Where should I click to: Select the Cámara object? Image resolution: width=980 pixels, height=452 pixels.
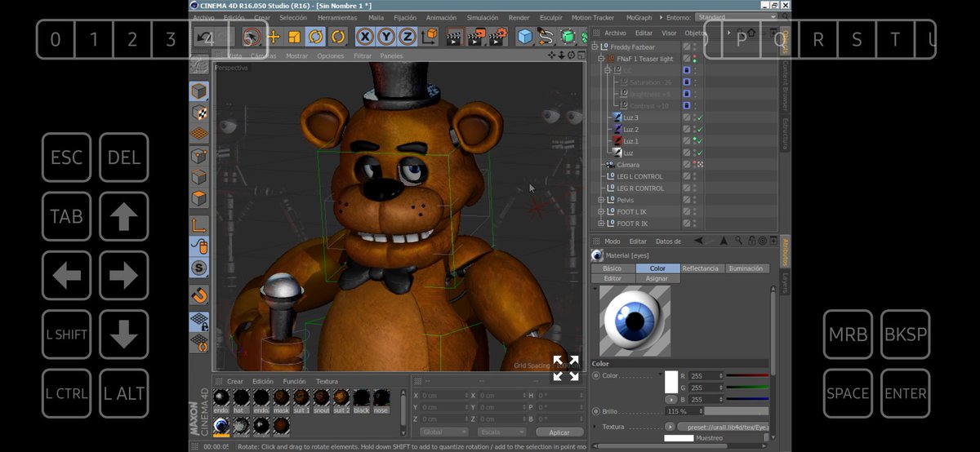[628, 164]
